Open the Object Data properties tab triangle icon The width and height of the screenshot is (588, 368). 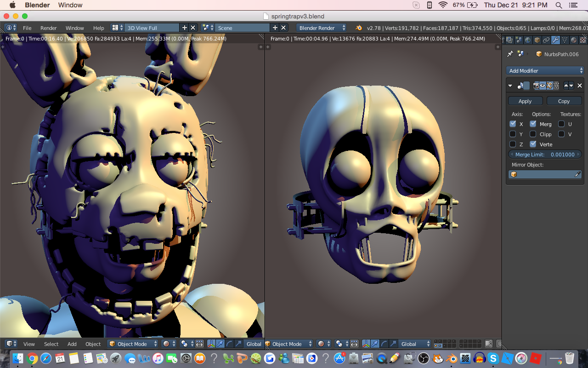[x=565, y=40]
